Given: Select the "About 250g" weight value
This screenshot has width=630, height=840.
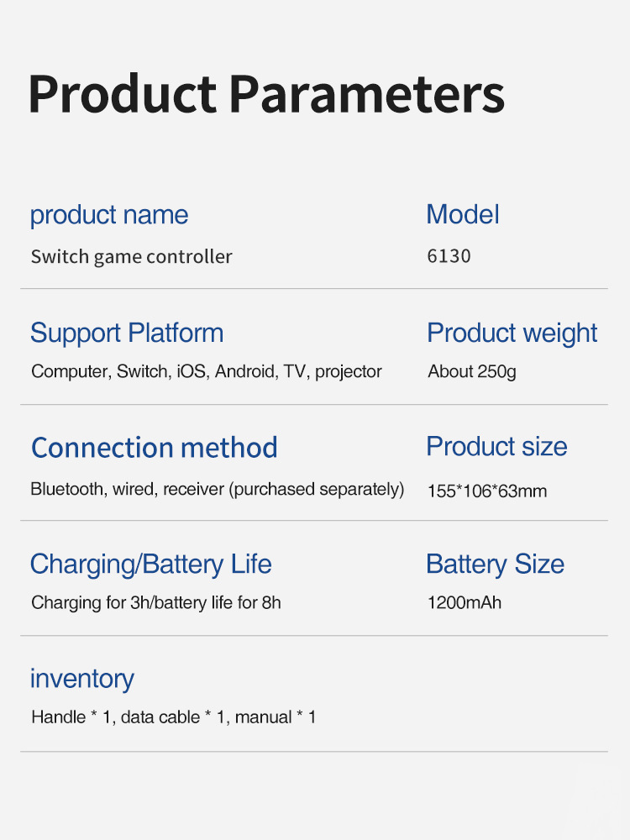Looking at the screenshot, I should click(x=471, y=371).
